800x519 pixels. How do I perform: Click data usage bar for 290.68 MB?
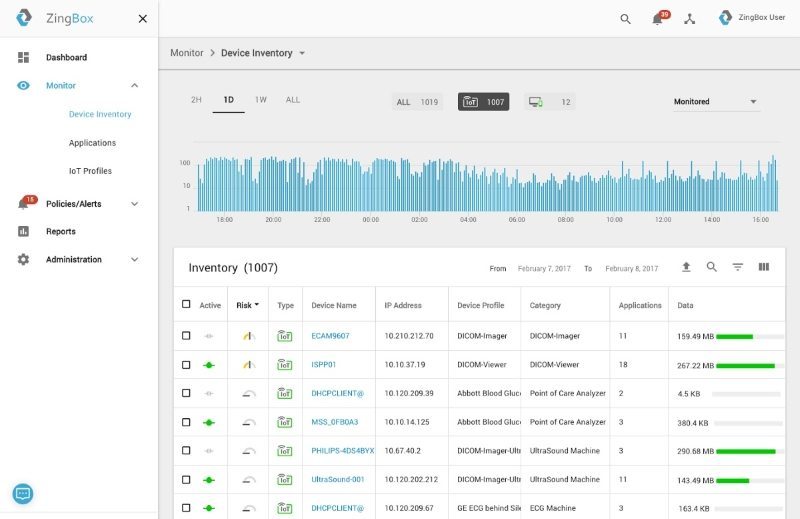coord(749,452)
